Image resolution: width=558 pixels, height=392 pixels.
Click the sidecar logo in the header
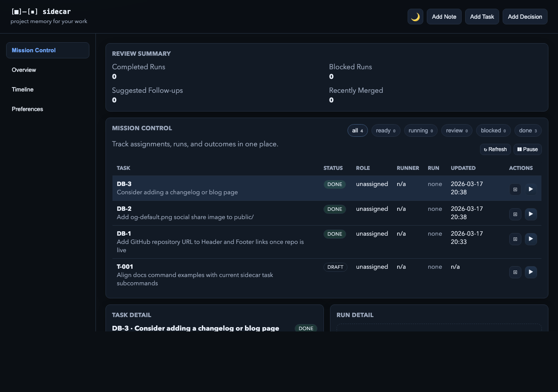click(41, 12)
